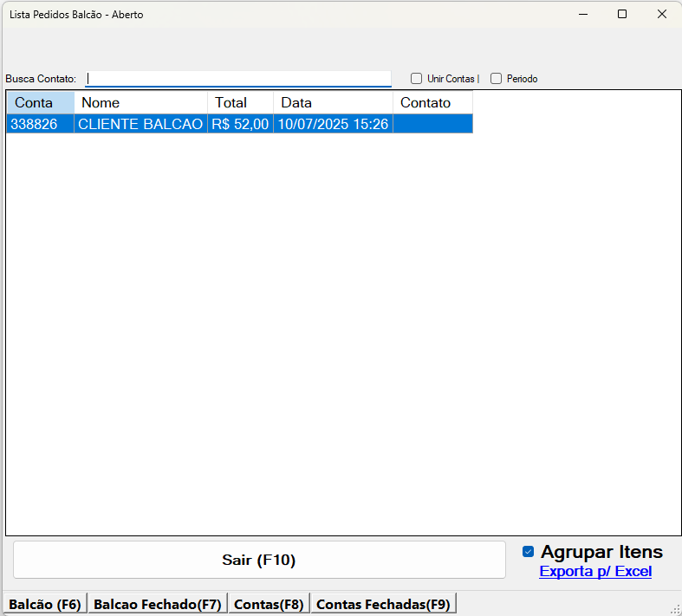Image resolution: width=682 pixels, height=616 pixels.
Task: Show the Contas Fechadas(F9) tab
Action: 383,605
